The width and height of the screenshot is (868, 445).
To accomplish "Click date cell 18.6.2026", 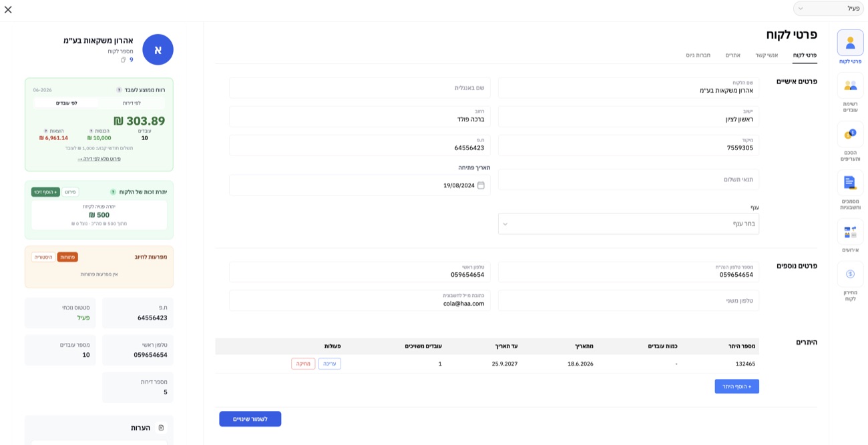I will (x=580, y=364).
